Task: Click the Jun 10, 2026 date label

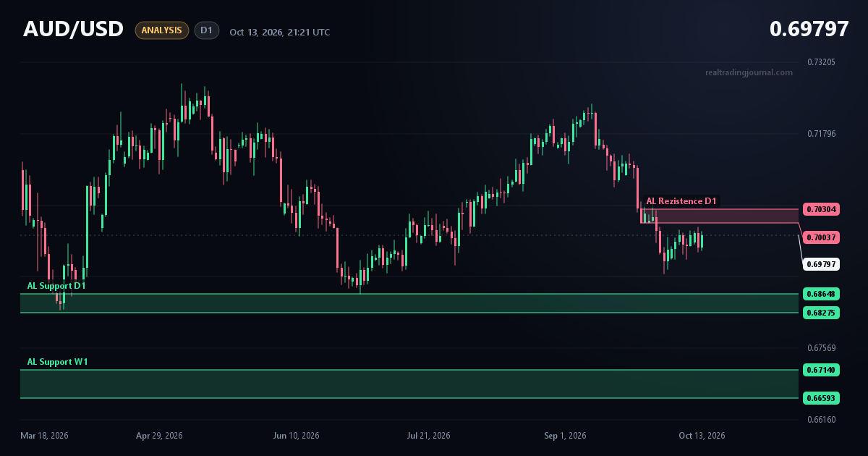Action: click(296, 436)
